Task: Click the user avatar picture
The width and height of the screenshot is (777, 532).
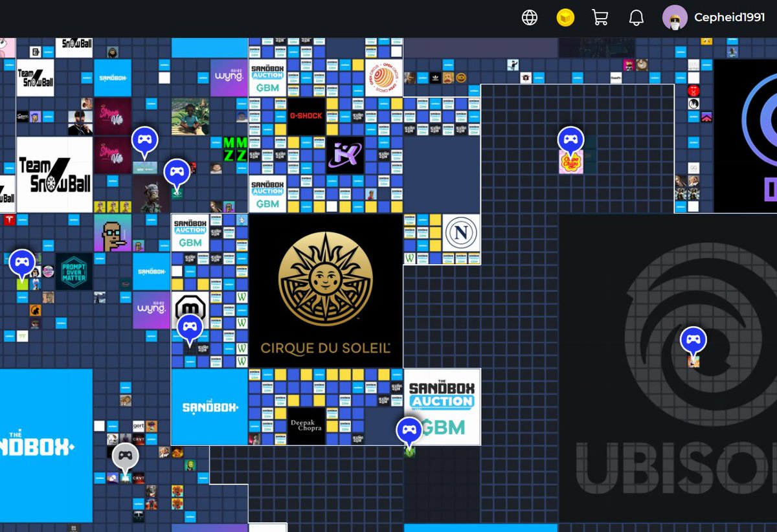Action: 675,17
